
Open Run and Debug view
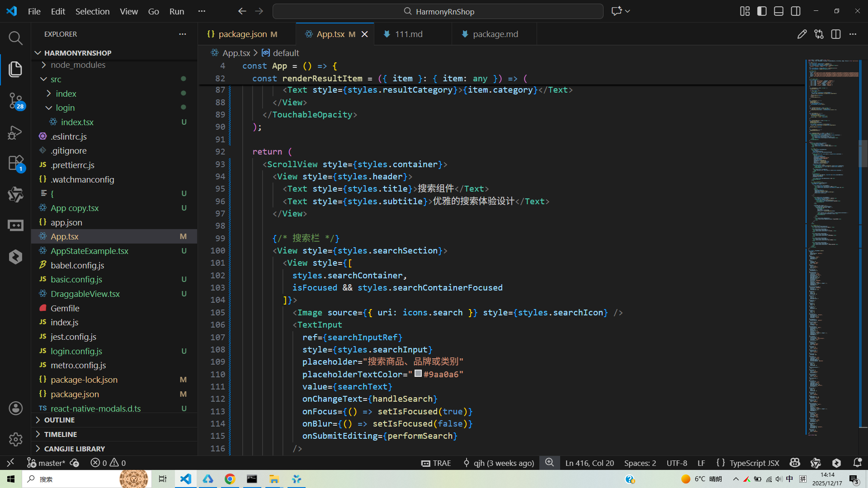[15, 132]
